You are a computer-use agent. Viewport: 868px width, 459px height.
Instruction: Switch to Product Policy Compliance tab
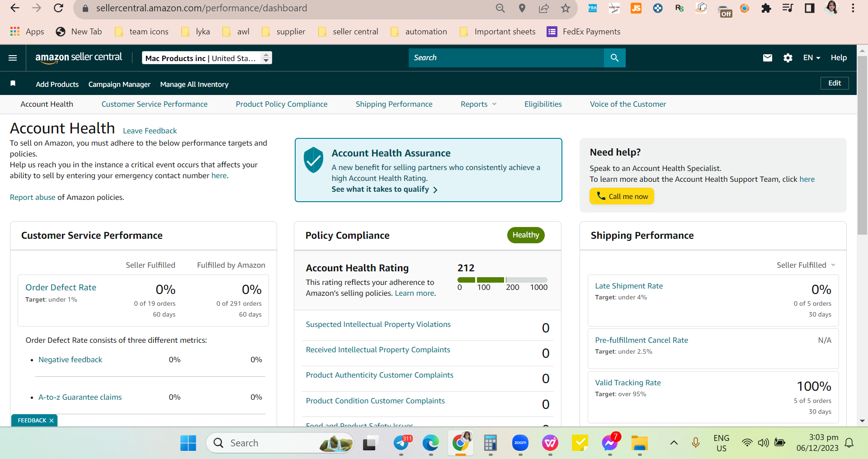pos(282,104)
